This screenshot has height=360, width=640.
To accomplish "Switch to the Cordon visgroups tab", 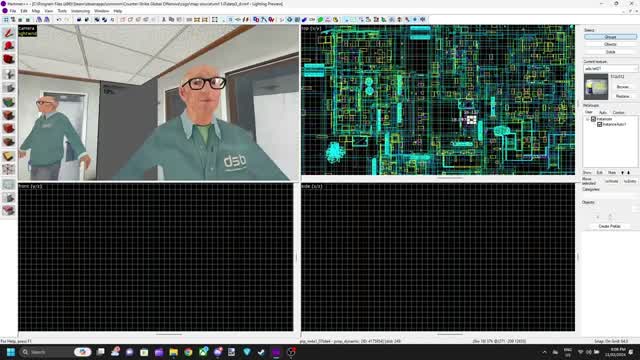I will click(618, 112).
